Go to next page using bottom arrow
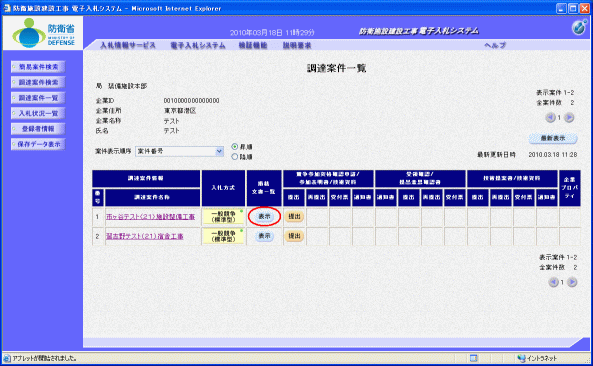Image resolution: width=593 pixels, height=366 pixels. tap(572, 282)
